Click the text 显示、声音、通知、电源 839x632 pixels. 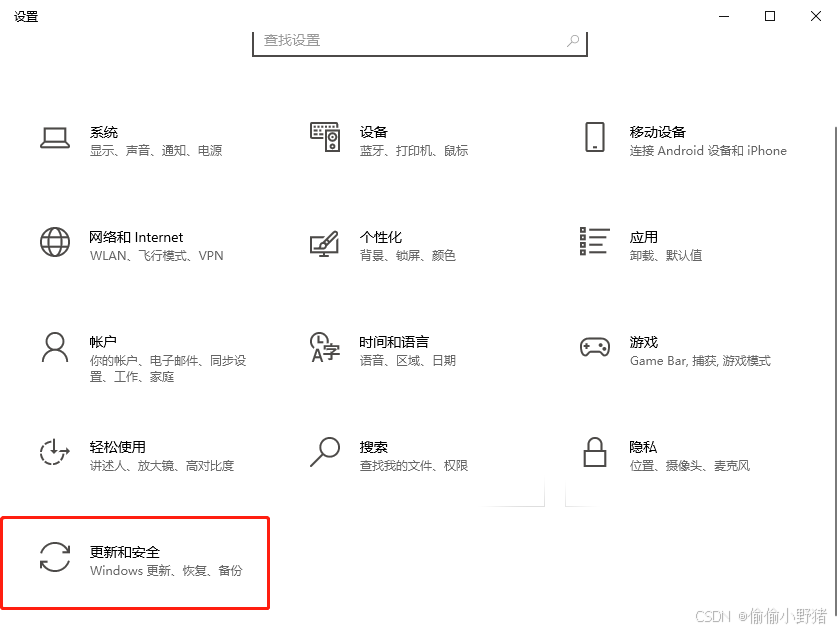coord(156,151)
